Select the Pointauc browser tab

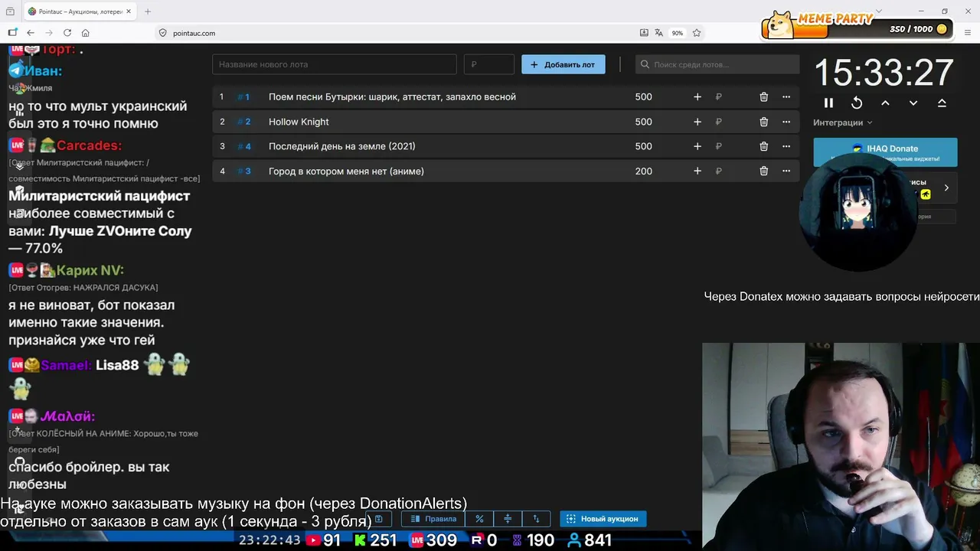click(x=80, y=11)
